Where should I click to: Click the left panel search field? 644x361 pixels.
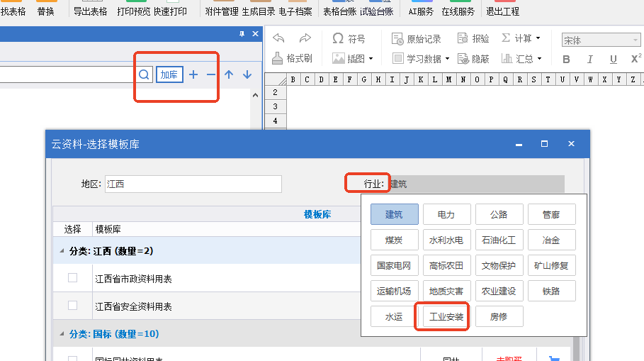pos(68,74)
